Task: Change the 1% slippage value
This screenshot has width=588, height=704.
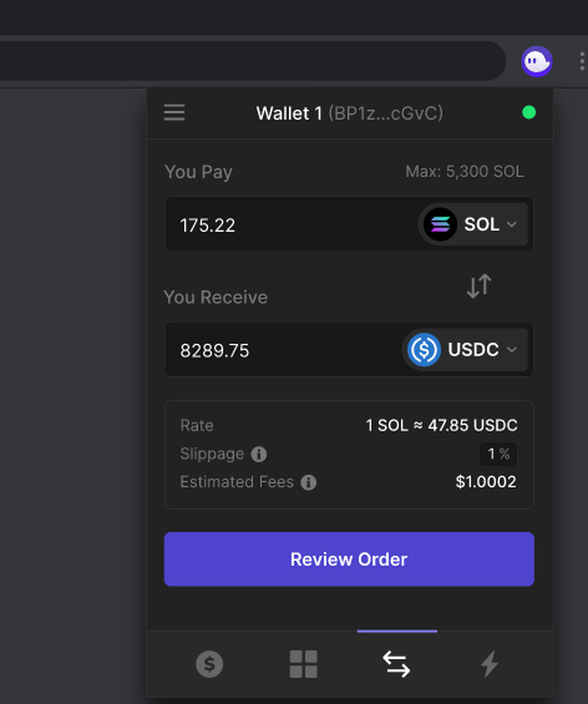Action: (x=498, y=454)
